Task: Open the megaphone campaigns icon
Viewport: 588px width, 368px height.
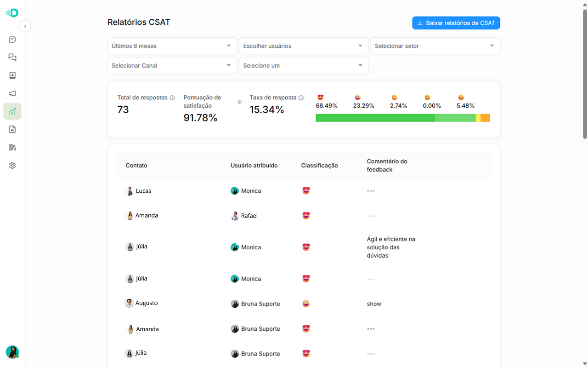Action: (x=12, y=93)
